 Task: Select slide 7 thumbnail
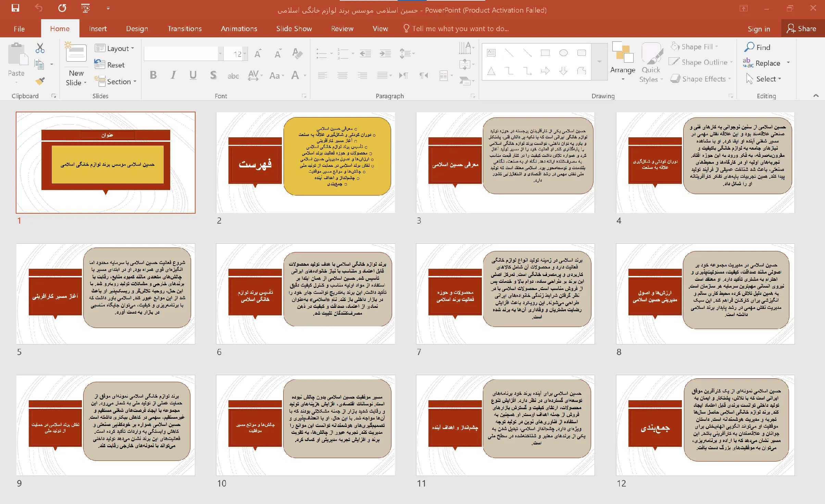coord(505,294)
